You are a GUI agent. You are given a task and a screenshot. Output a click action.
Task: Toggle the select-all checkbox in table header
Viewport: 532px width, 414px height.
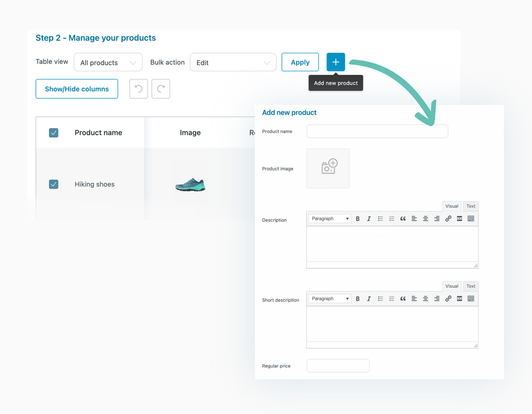click(x=54, y=133)
